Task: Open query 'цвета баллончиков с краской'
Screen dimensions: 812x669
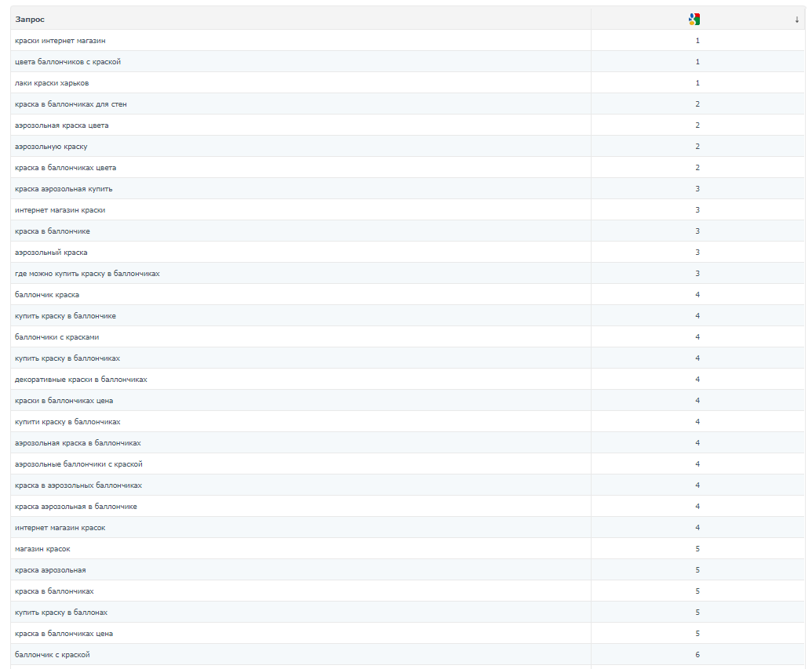Action: 67,62
